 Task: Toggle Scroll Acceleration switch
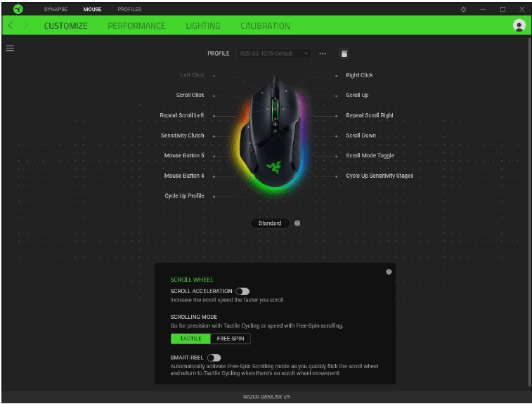[242, 292]
